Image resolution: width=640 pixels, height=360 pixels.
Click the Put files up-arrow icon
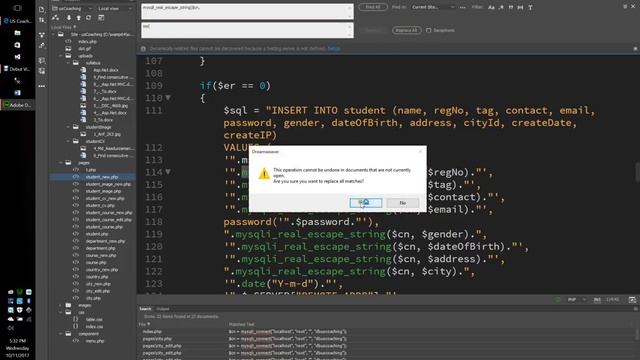click(x=78, y=18)
